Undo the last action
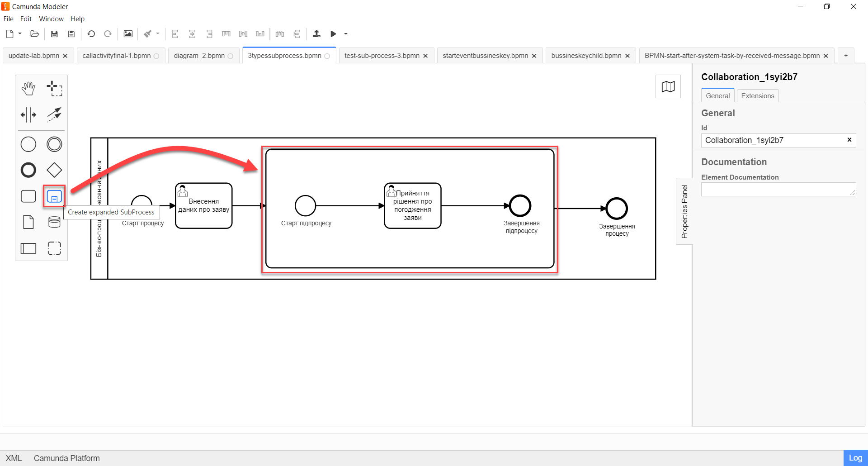868x466 pixels. (91, 34)
